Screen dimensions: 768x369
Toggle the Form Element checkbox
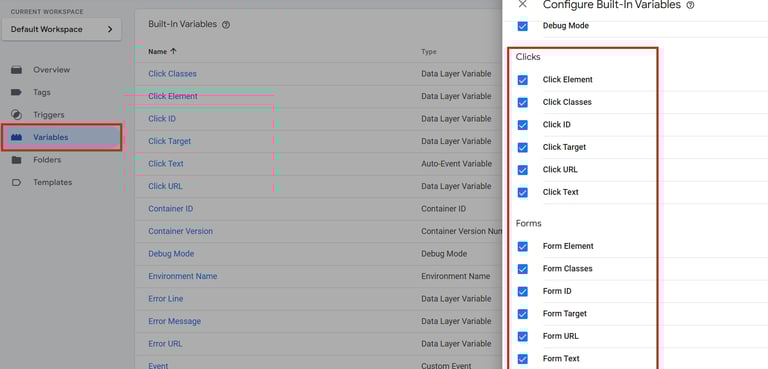coord(523,246)
